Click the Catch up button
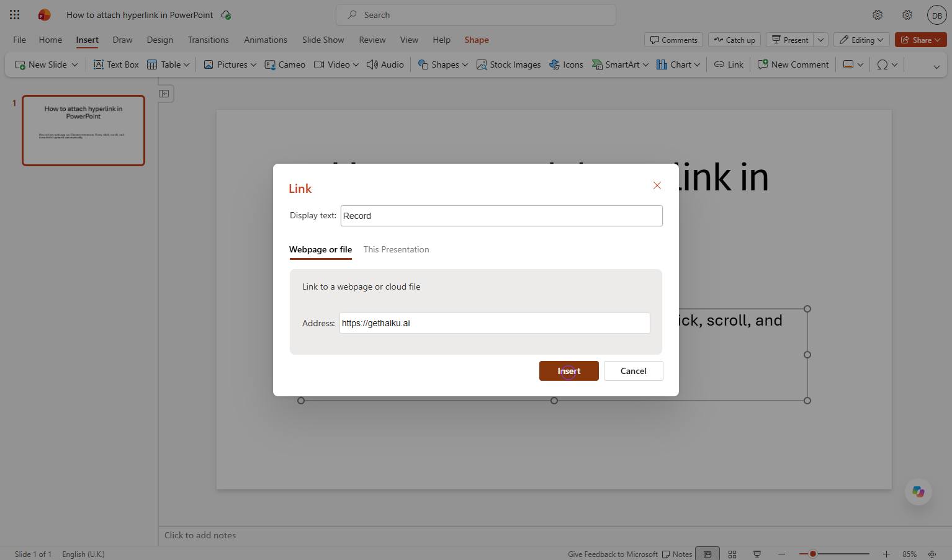This screenshot has height=560, width=952. coord(734,40)
